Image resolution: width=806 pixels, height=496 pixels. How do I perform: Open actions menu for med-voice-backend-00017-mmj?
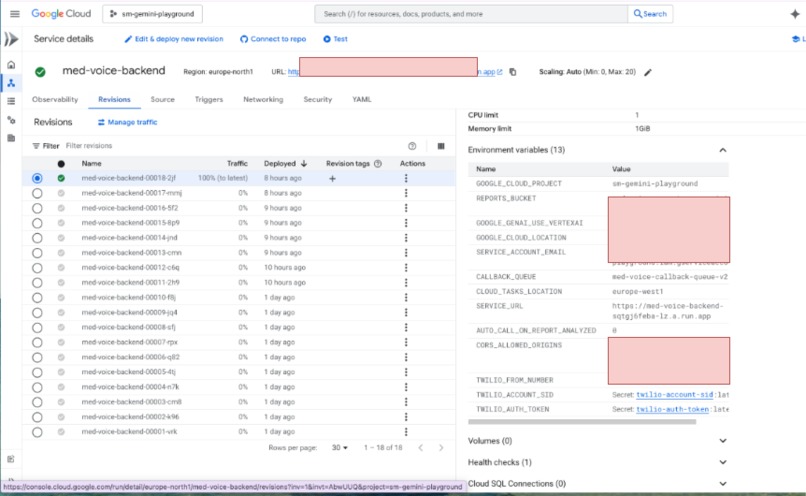pos(406,193)
